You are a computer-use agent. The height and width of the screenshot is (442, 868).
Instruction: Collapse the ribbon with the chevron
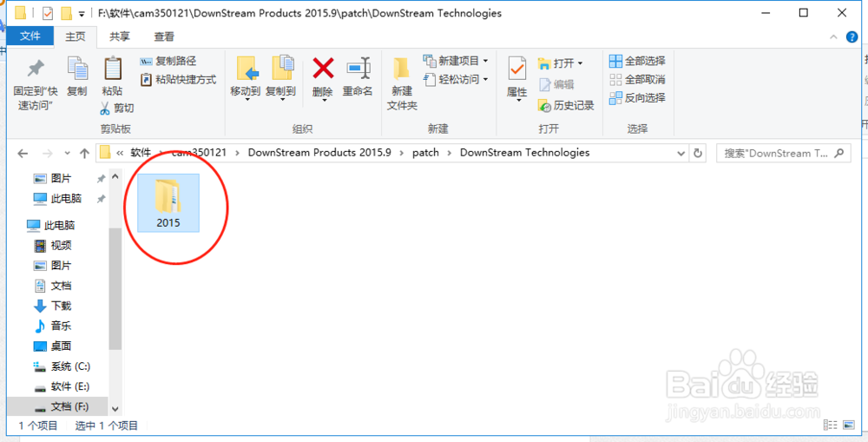tap(833, 37)
